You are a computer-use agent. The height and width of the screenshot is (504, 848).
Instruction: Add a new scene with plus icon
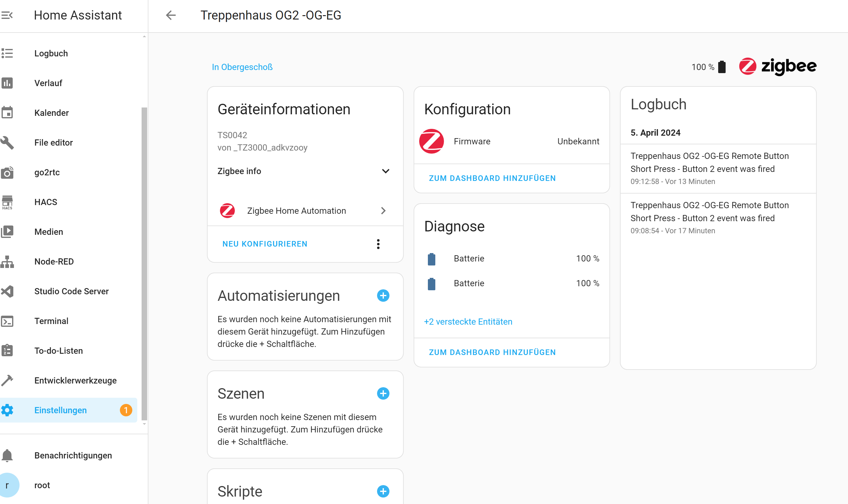point(383,393)
